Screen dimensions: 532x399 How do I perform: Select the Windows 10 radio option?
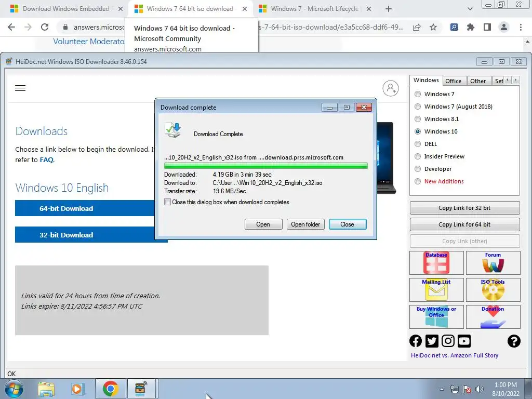coord(418,131)
